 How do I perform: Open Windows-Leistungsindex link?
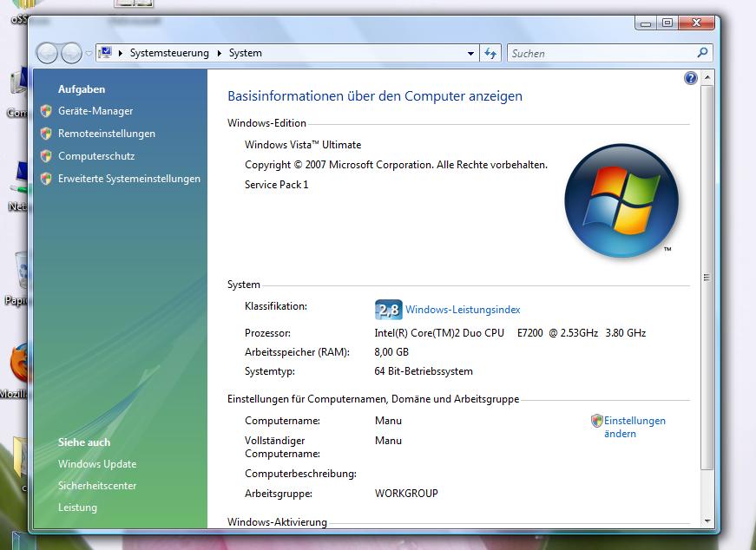tap(463, 310)
